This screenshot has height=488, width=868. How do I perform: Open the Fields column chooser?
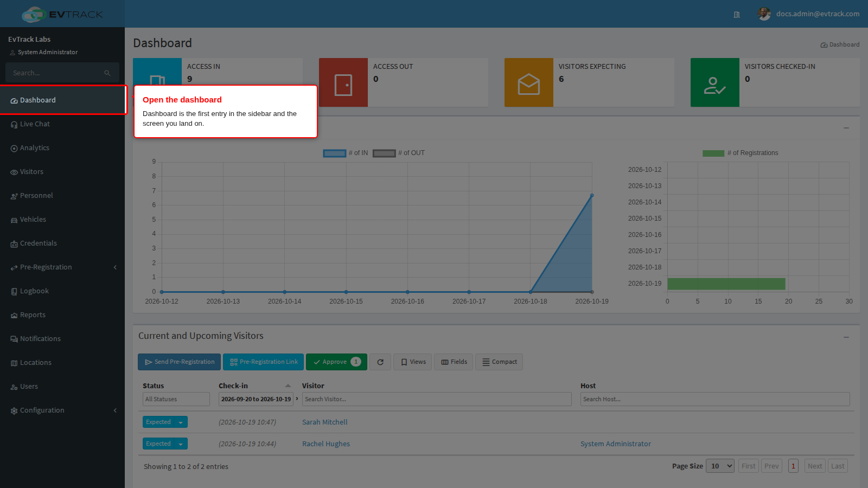click(454, 362)
